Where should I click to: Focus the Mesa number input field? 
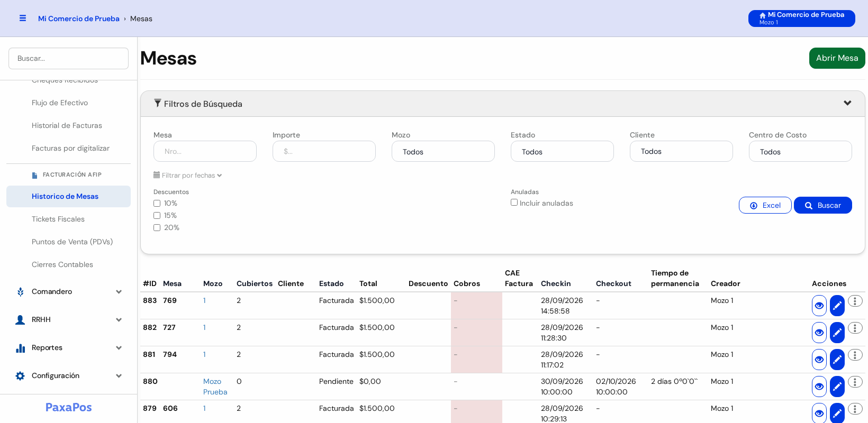205,151
